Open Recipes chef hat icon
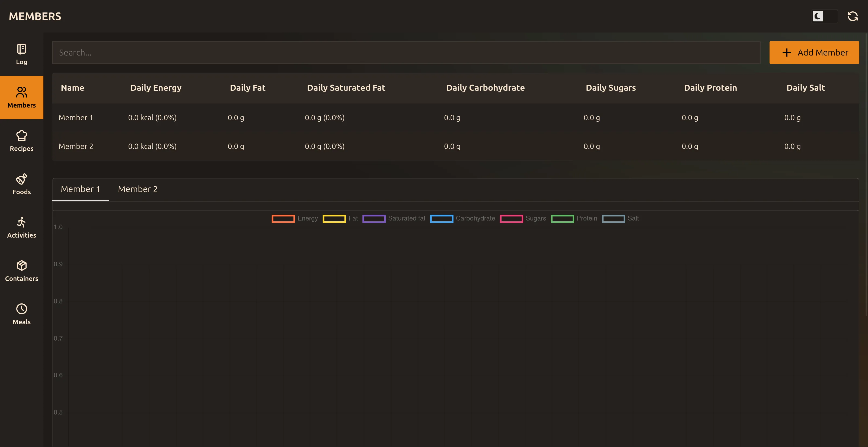The height and width of the screenshot is (447, 868). (x=22, y=136)
